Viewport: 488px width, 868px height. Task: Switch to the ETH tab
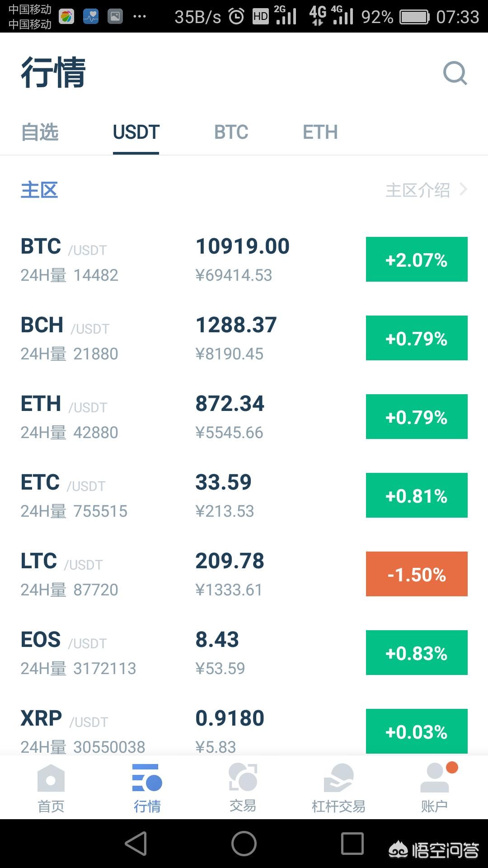click(x=320, y=132)
